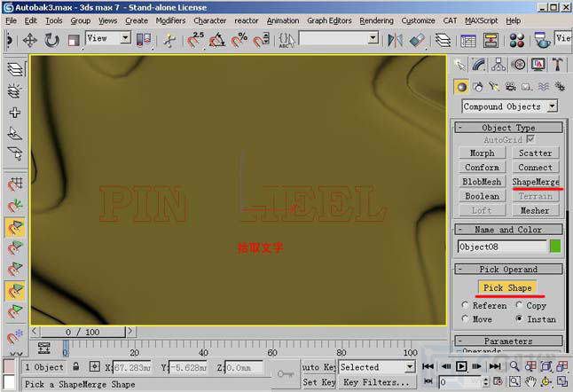This screenshot has height=392, width=573.
Task: Open the Rendering menu
Action: (x=376, y=20)
